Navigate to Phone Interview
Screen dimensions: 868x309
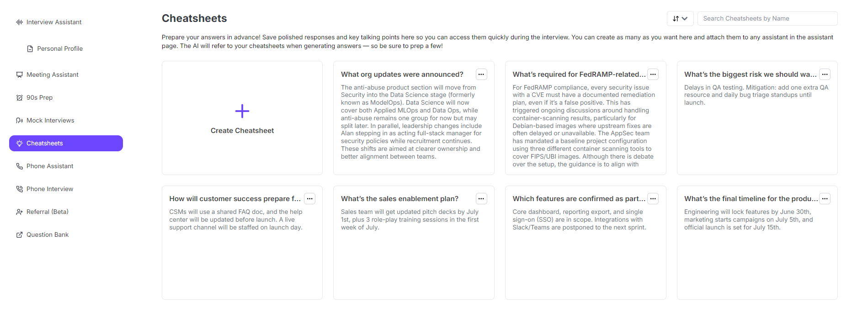tap(49, 189)
